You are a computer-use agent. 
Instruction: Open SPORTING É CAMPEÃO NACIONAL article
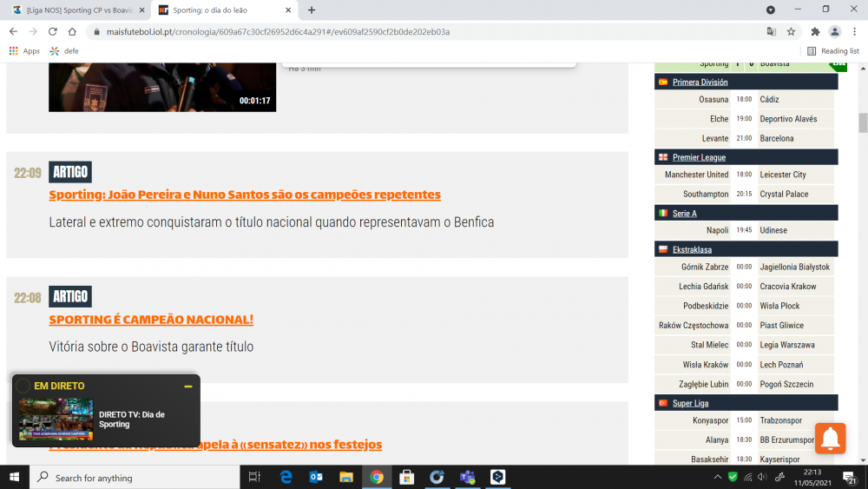pos(151,320)
